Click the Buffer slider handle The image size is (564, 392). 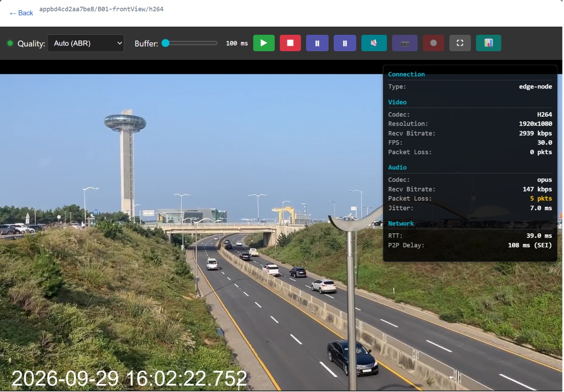(165, 43)
